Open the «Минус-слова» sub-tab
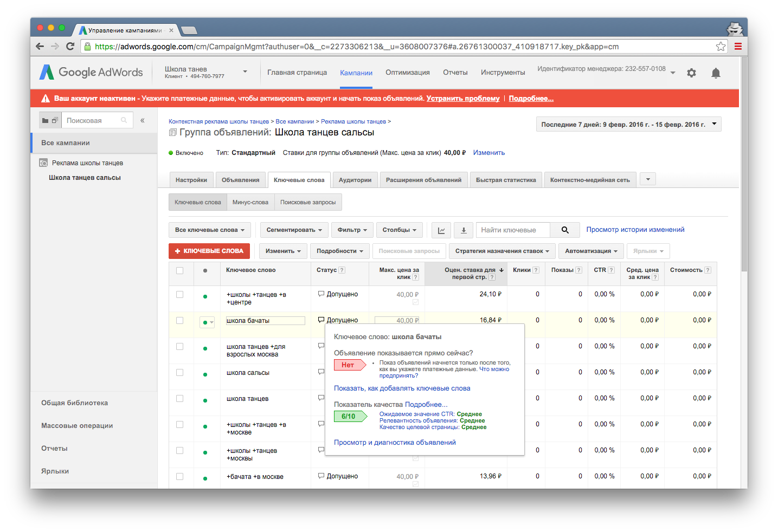 [x=250, y=203]
